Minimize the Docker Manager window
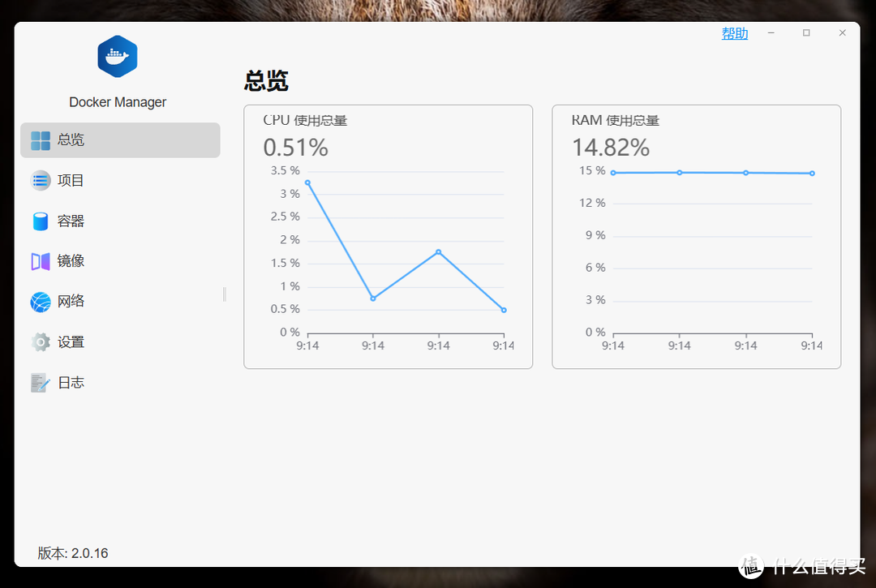The height and width of the screenshot is (588, 876). (x=771, y=33)
